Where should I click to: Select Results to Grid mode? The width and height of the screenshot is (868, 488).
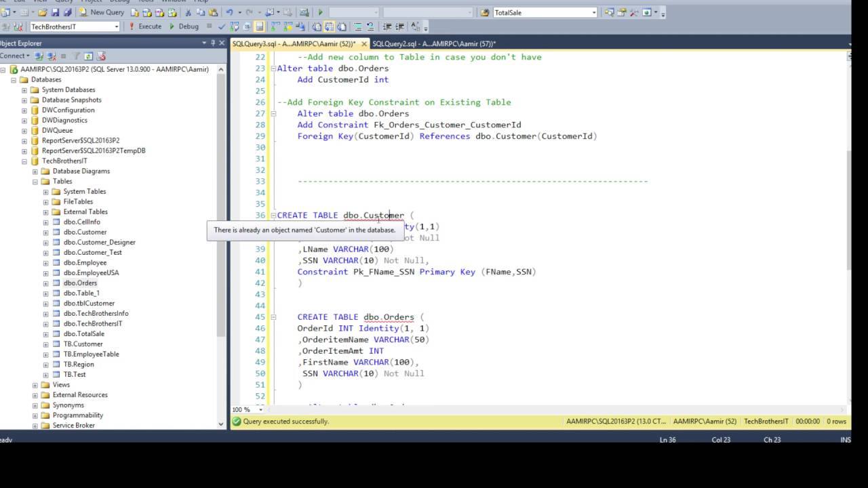(330, 26)
